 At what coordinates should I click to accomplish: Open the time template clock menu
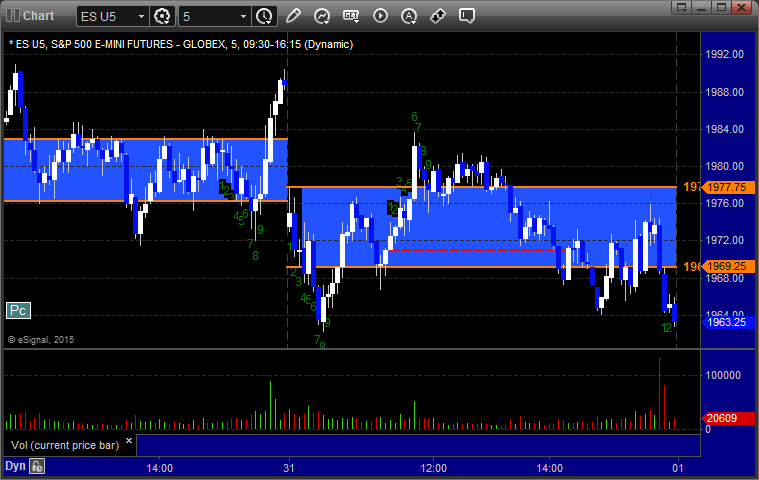click(x=264, y=16)
